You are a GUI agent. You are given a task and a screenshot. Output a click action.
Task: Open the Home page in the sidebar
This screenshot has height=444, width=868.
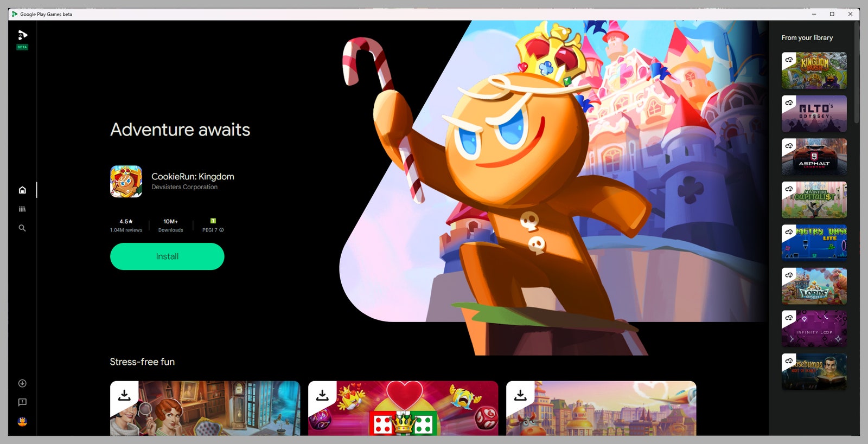coord(22,190)
